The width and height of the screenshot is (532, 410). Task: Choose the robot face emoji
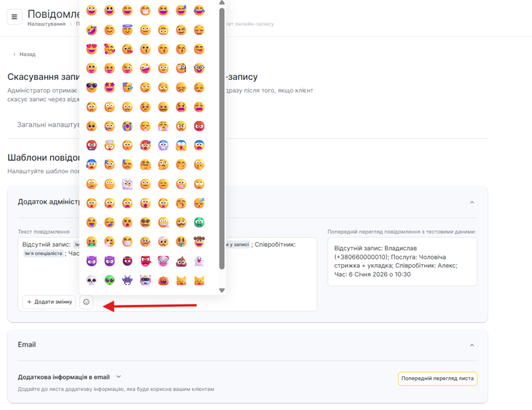click(145, 281)
